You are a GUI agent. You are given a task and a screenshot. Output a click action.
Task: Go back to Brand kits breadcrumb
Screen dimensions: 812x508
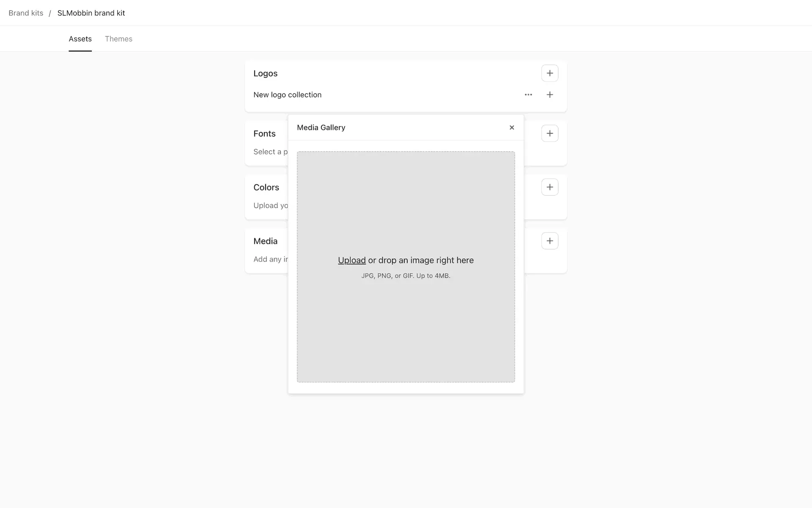coord(26,13)
